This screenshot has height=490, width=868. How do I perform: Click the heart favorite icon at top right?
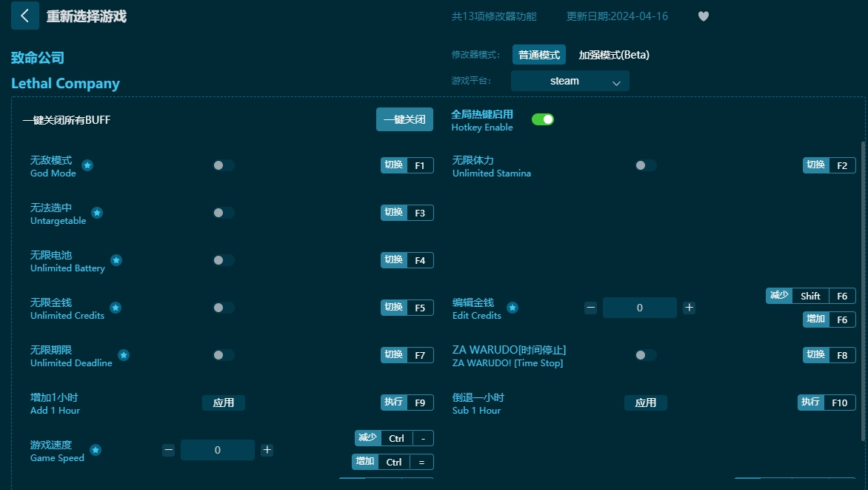[x=702, y=16]
